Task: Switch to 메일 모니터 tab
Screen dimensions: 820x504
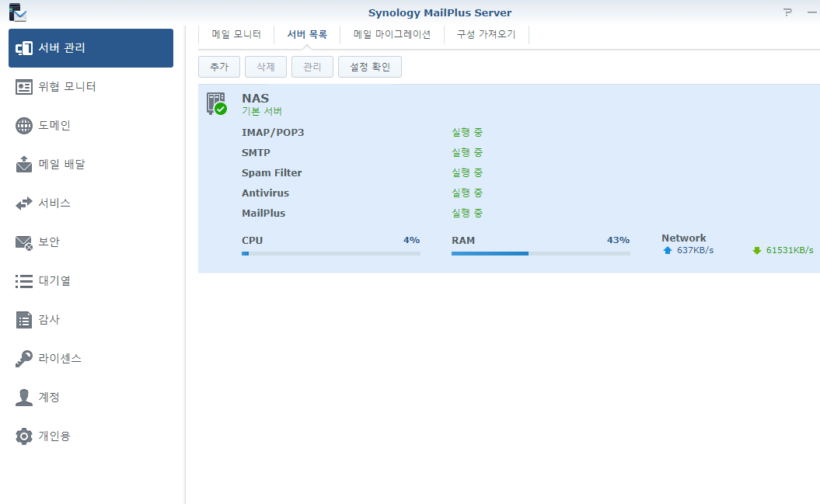Action: (x=236, y=34)
